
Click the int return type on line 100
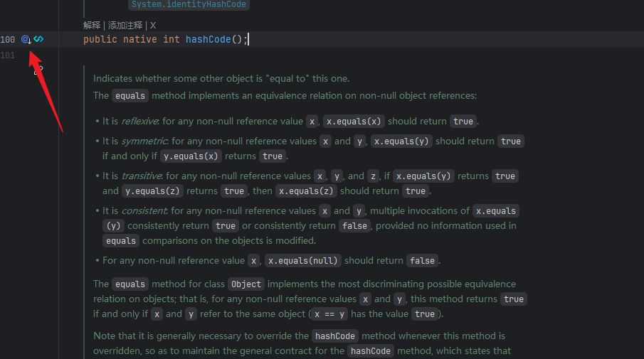[x=171, y=39]
